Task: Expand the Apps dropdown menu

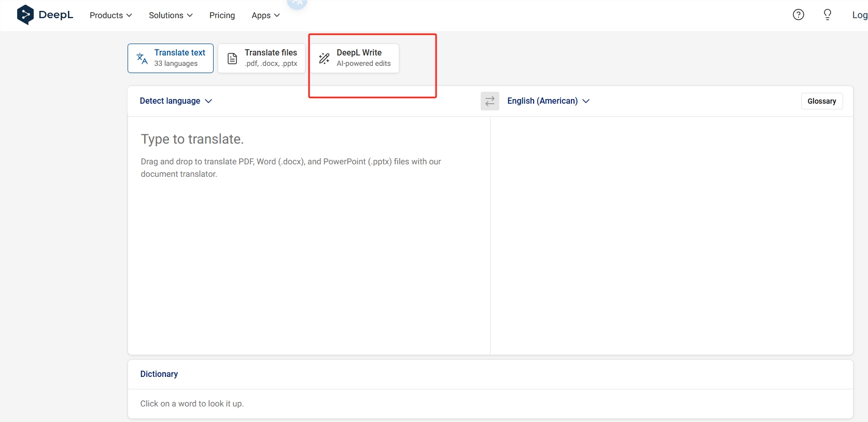Action: [265, 16]
